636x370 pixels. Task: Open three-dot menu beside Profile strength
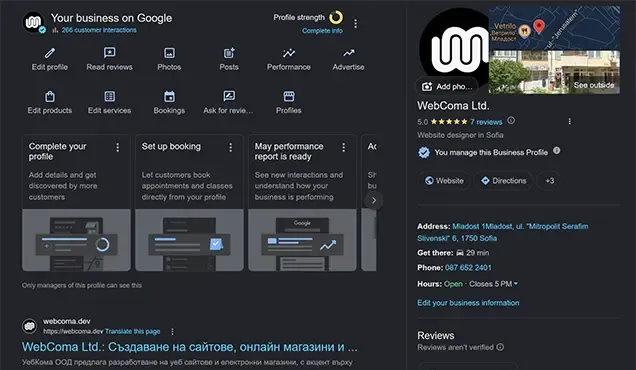coord(356,24)
